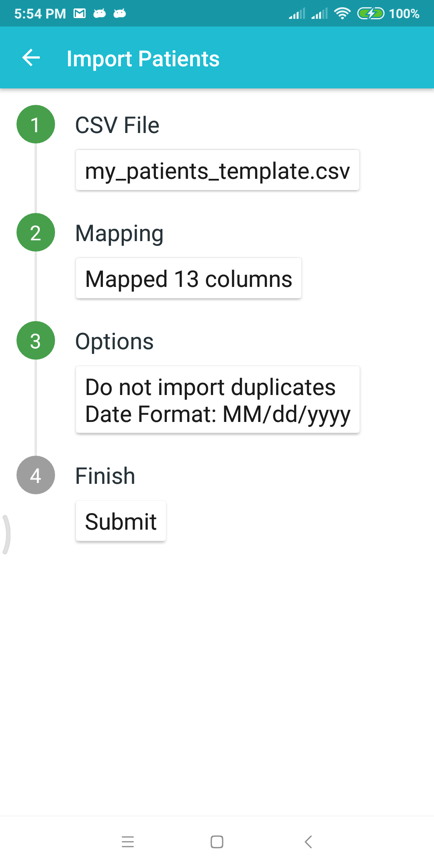The height and width of the screenshot is (868, 434).
Task: Select step 3 green circle
Action: 36,340
